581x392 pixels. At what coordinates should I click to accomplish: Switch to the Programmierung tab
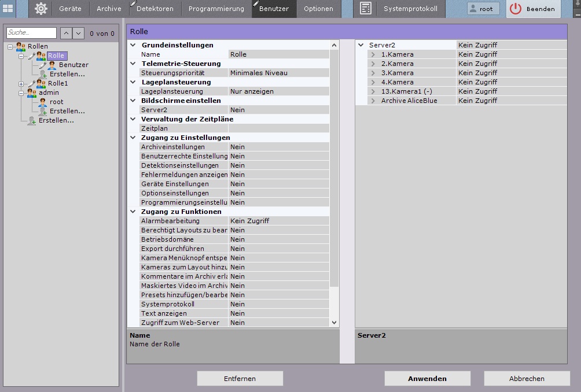(216, 9)
